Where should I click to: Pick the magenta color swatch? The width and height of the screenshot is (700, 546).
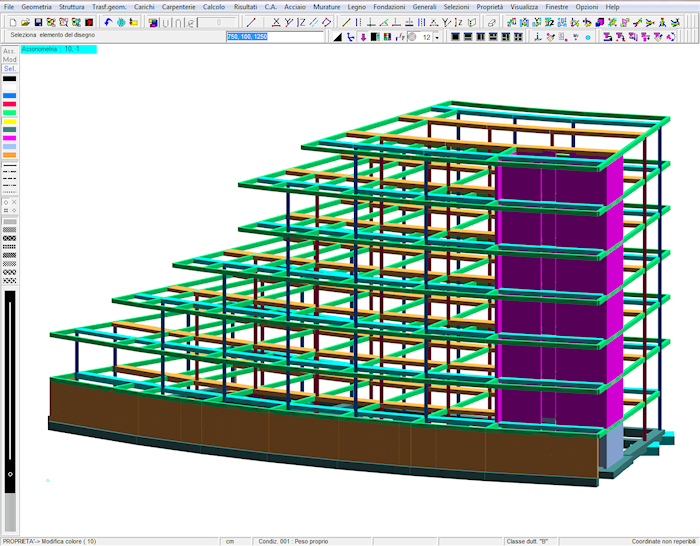tap(9, 138)
